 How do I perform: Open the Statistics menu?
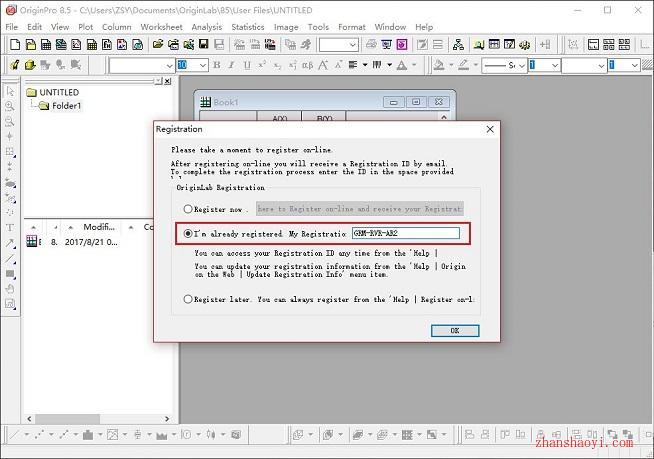click(248, 27)
